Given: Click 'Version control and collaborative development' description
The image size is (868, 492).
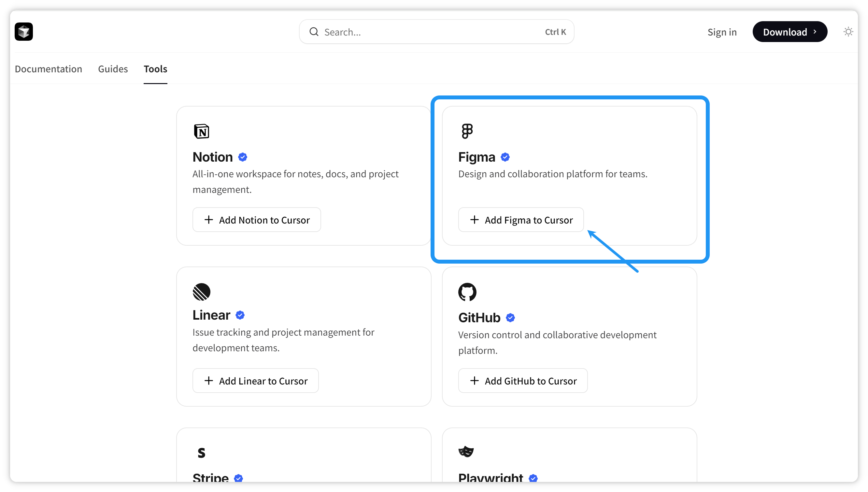Looking at the screenshot, I should click(557, 343).
